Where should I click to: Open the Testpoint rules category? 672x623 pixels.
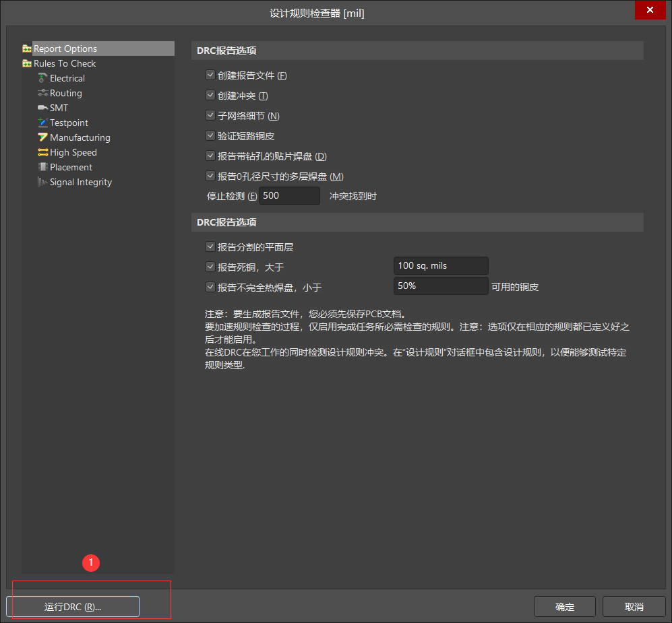pyautogui.click(x=69, y=123)
